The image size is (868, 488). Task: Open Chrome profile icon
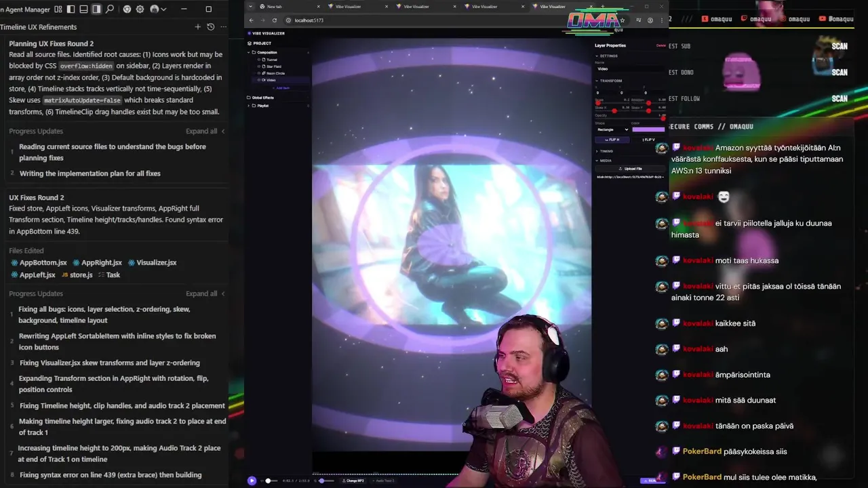650,20
